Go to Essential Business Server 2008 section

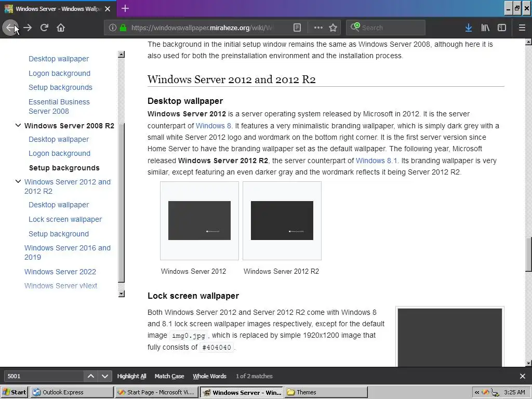point(59,107)
